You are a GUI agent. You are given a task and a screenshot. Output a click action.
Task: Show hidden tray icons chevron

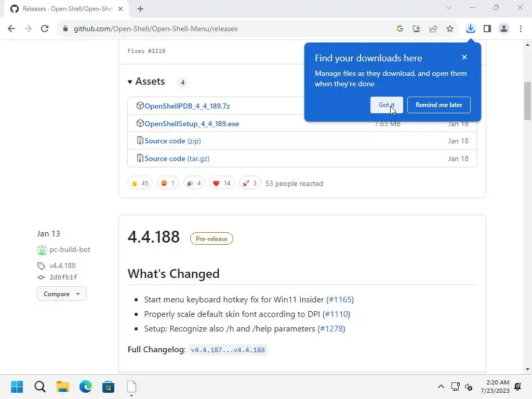coord(441,387)
